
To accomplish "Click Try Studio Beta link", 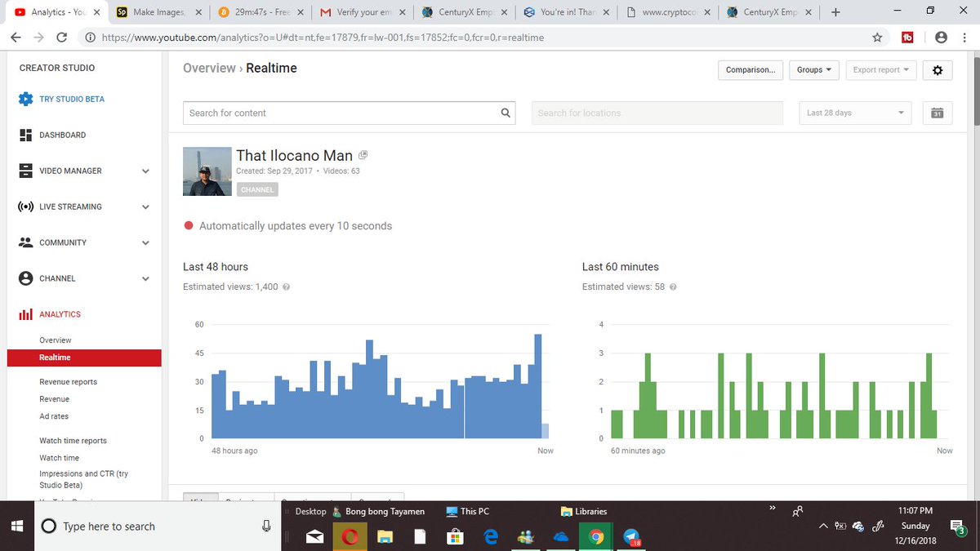I will (x=72, y=100).
